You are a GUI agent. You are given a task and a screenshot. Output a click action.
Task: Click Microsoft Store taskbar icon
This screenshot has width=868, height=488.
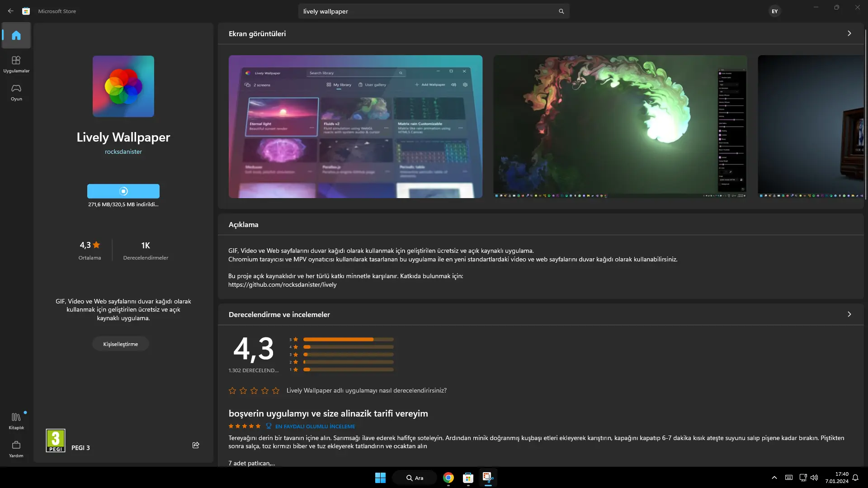point(468,478)
